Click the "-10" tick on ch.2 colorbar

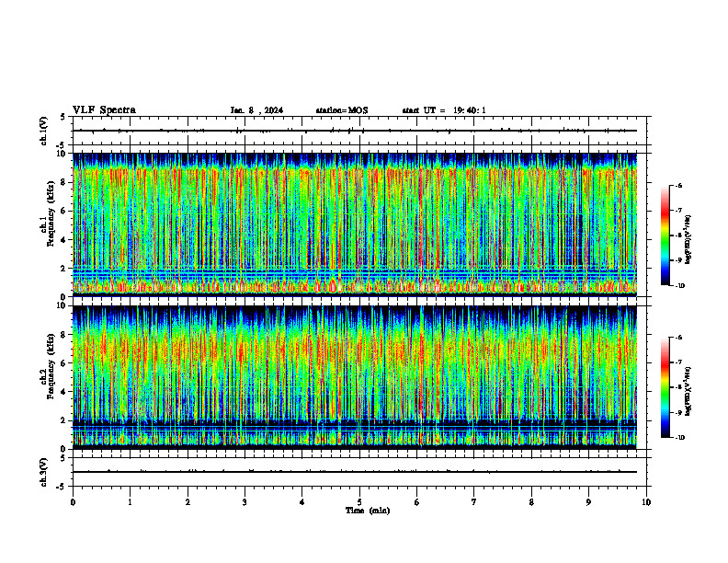(679, 437)
